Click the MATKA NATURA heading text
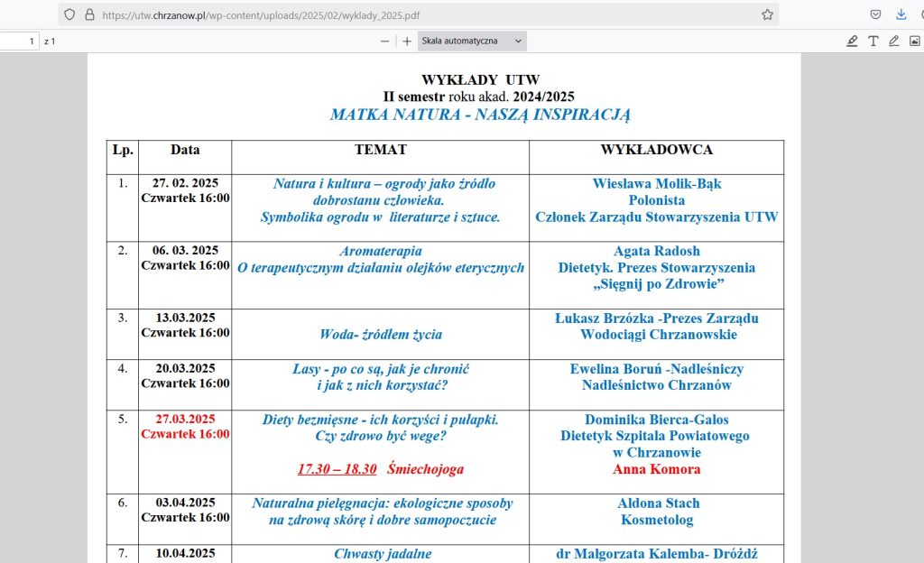 [479, 115]
